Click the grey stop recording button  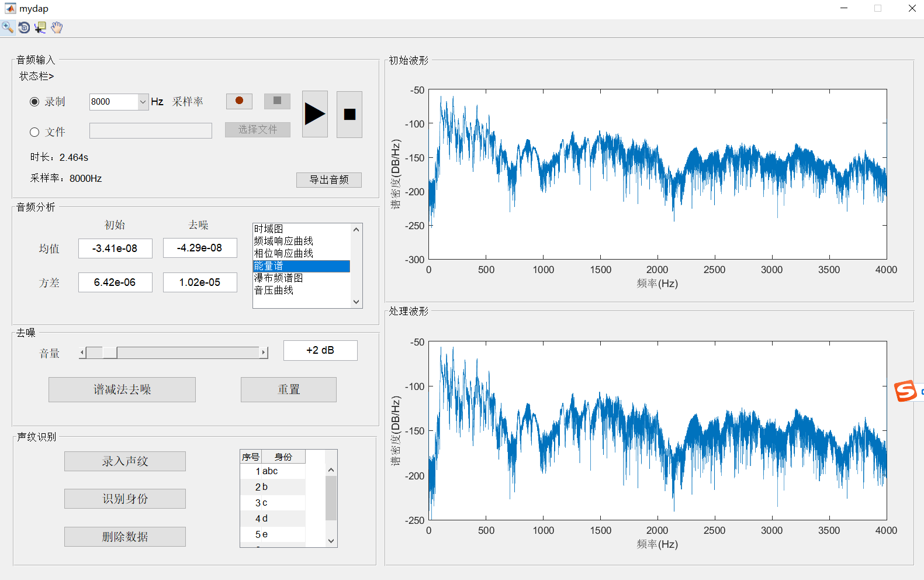(277, 101)
